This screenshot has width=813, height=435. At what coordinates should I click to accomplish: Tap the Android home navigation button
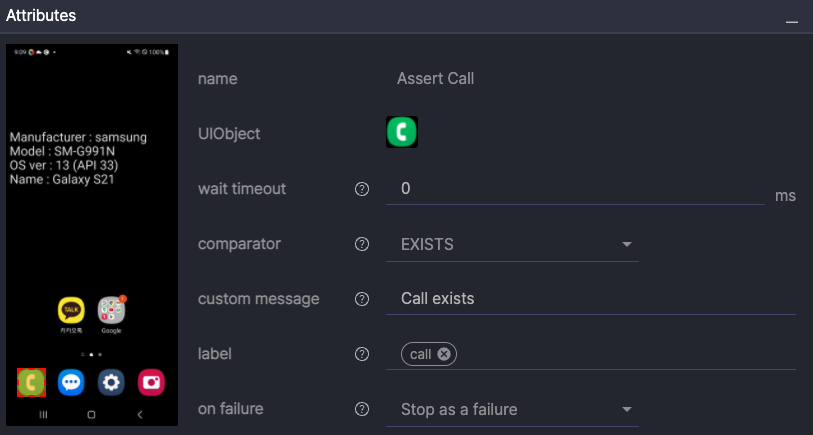[91, 413]
